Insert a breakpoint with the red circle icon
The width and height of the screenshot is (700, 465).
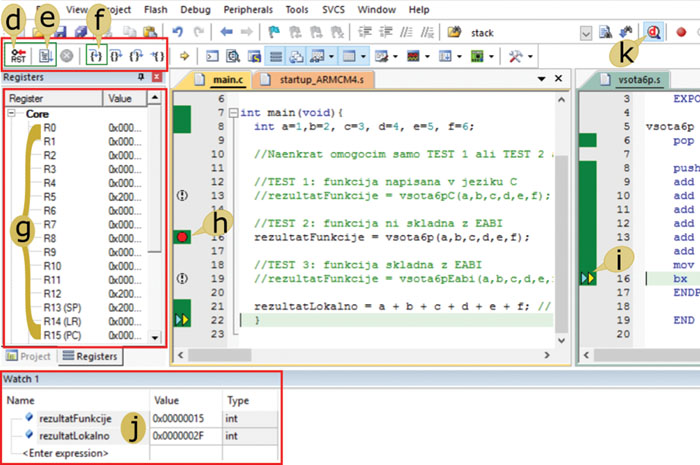[x=681, y=32]
